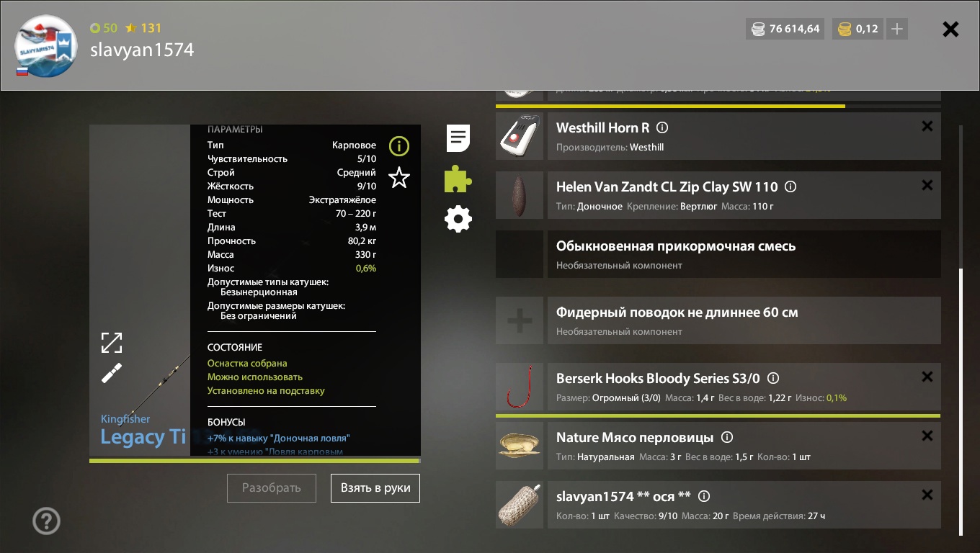The width and height of the screenshot is (980, 553).
Task: Select the Обыкновенная прикормочная смесь slot
Action: 718,254
